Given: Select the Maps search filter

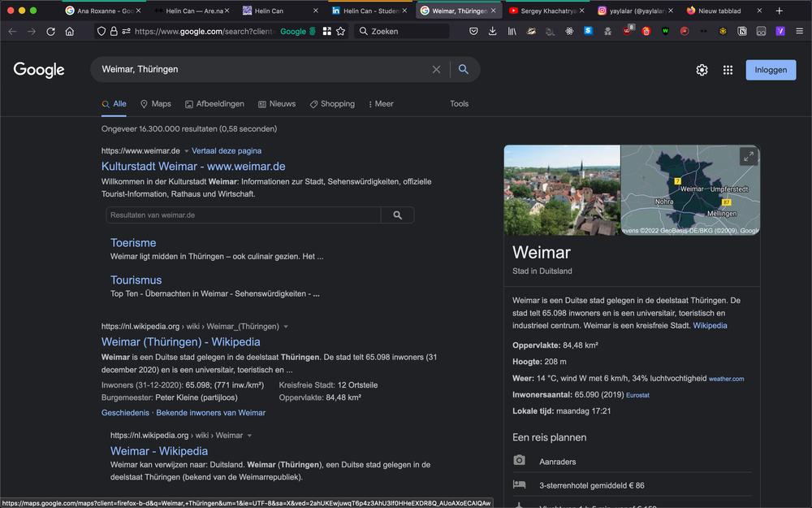Looking at the screenshot, I should (156, 104).
